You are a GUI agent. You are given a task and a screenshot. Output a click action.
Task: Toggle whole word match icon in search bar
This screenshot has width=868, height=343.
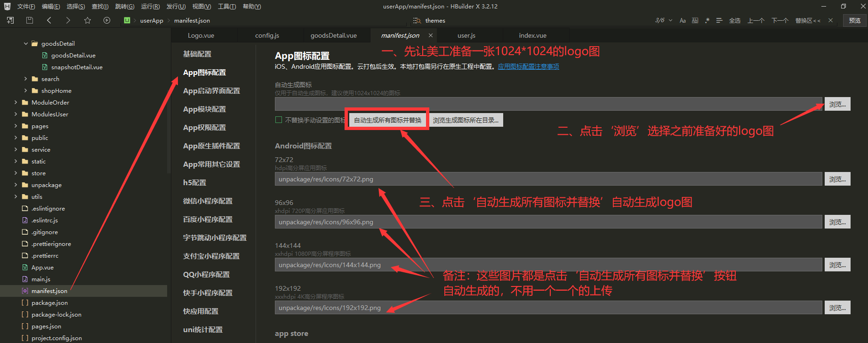coord(695,21)
